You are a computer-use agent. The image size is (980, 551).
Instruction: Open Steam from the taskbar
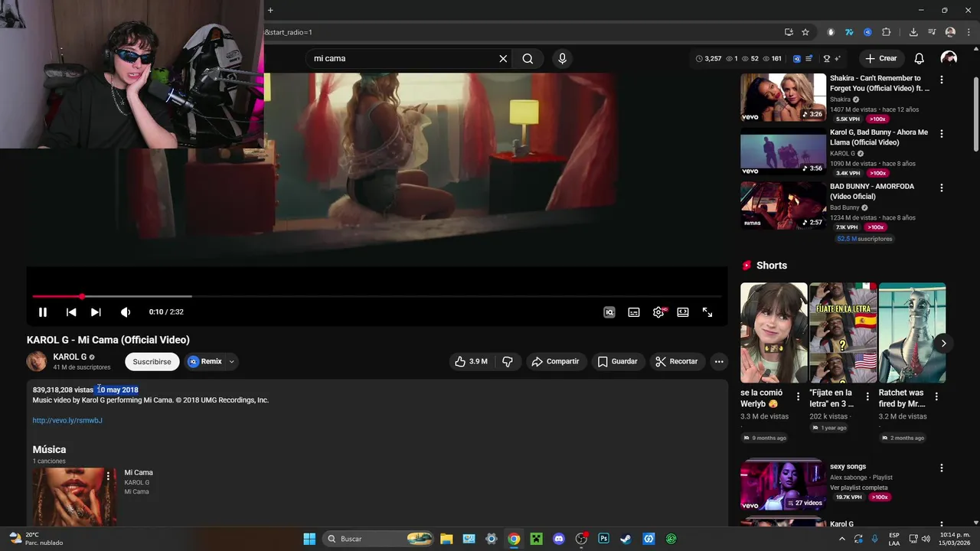[626, 539]
